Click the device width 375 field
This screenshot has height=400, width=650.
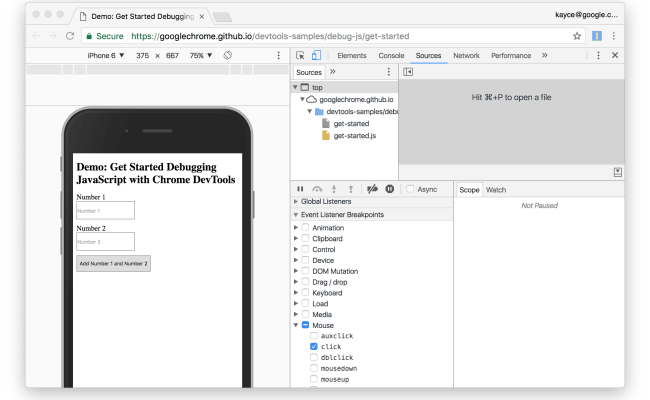point(142,55)
